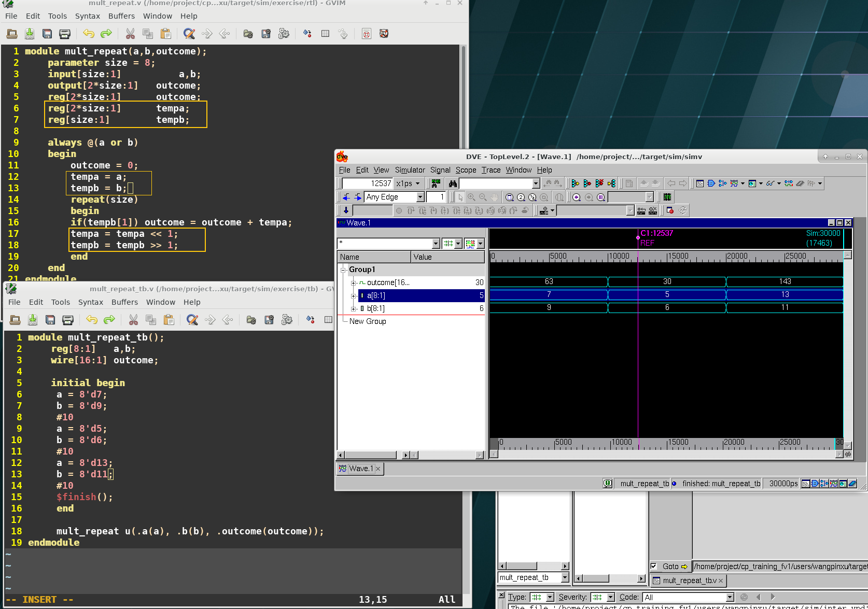Screen dimensions: 868x609
Task: Click the help lifebuoy icon in the mult_repeat.v GVIM toolbar
Action: [x=384, y=34]
